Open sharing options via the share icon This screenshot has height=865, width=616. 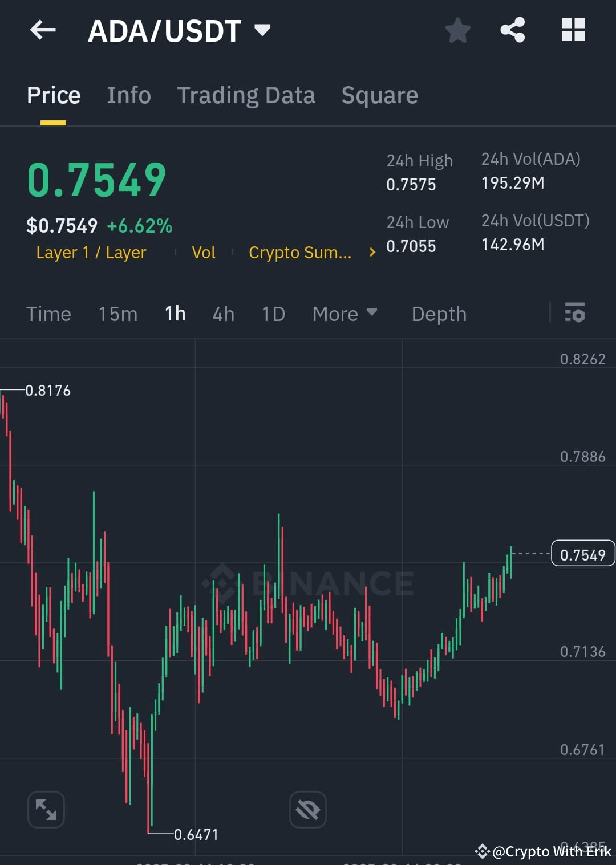[512, 31]
